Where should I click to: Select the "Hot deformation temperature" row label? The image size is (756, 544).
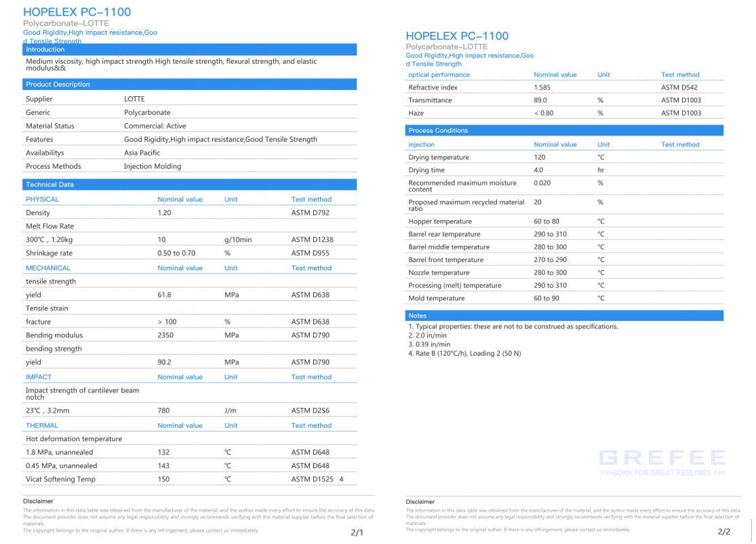tap(74, 439)
